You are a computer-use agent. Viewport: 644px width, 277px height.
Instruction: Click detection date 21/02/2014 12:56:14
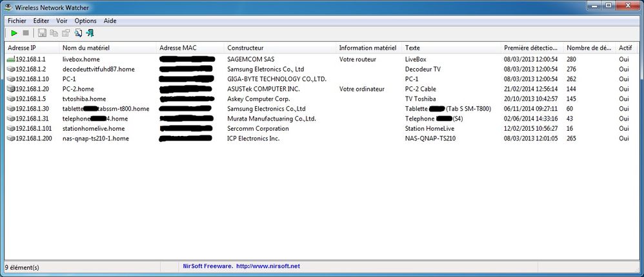coord(530,89)
